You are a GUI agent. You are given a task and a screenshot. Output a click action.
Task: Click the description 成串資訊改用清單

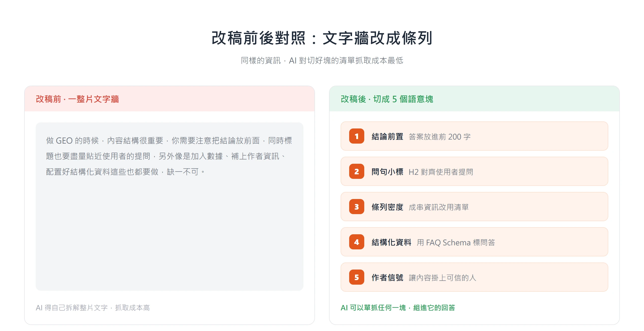click(x=439, y=207)
